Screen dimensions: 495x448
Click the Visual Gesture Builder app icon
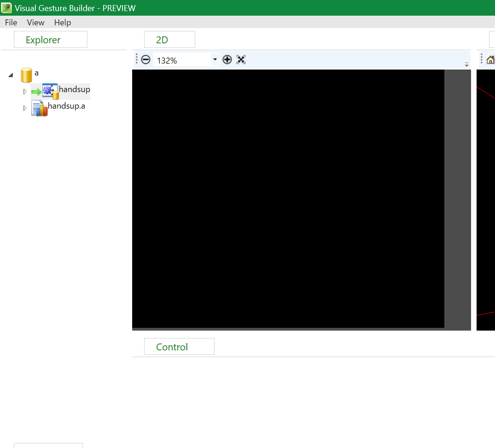point(6,8)
